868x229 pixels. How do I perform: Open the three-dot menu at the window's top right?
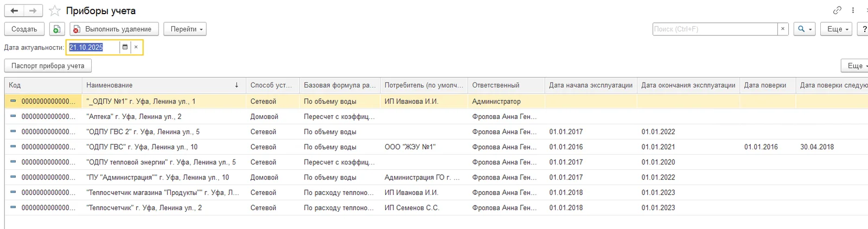(853, 10)
